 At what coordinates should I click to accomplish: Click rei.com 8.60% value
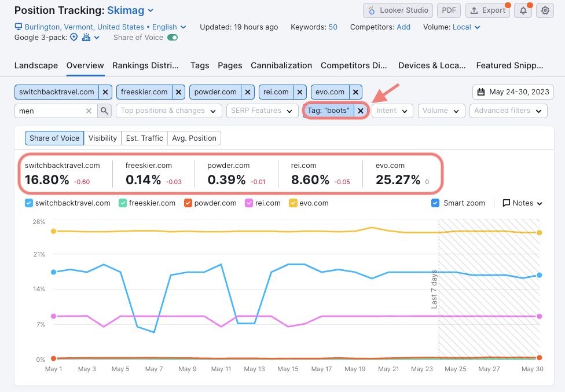[310, 179]
